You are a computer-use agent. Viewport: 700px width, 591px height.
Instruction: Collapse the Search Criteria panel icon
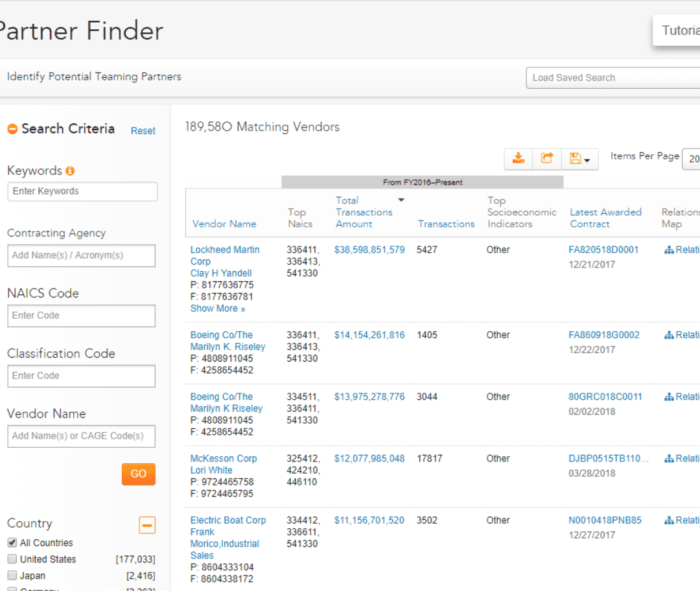(x=12, y=130)
